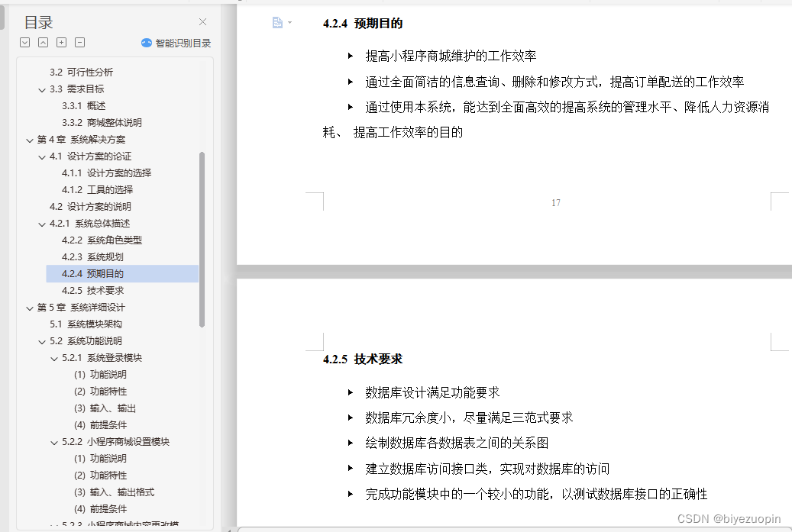Screen dimensions: 792x532
Task: Click the collapse-to-upper-level outline icon
Action: pyautogui.click(x=44, y=43)
